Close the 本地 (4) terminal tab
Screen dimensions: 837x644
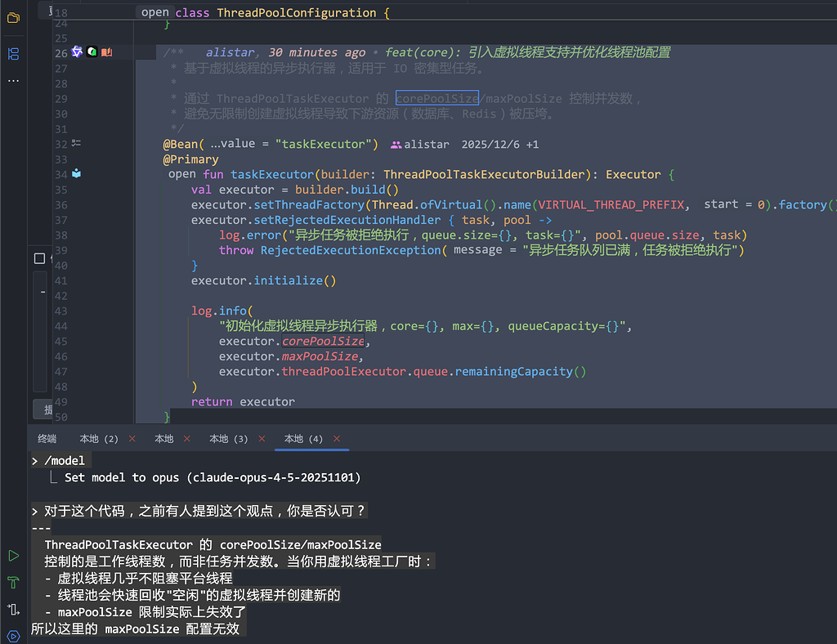coord(336,439)
